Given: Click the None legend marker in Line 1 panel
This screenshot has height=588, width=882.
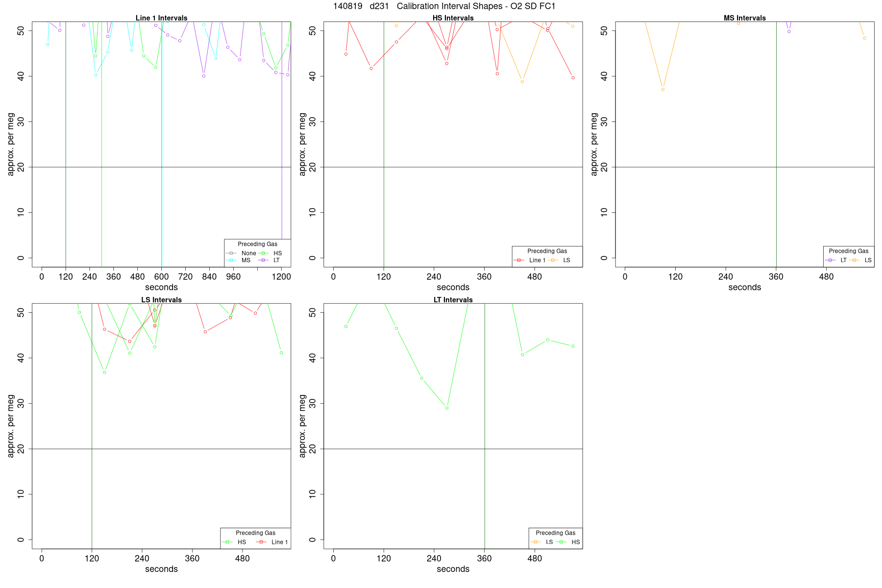Looking at the screenshot, I should click(232, 253).
